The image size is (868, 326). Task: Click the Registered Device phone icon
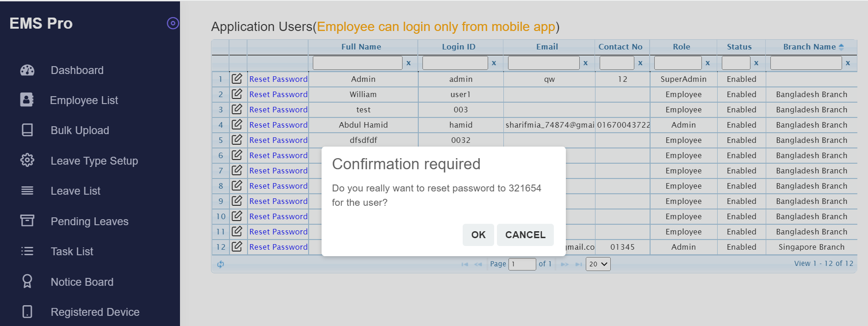click(x=27, y=312)
